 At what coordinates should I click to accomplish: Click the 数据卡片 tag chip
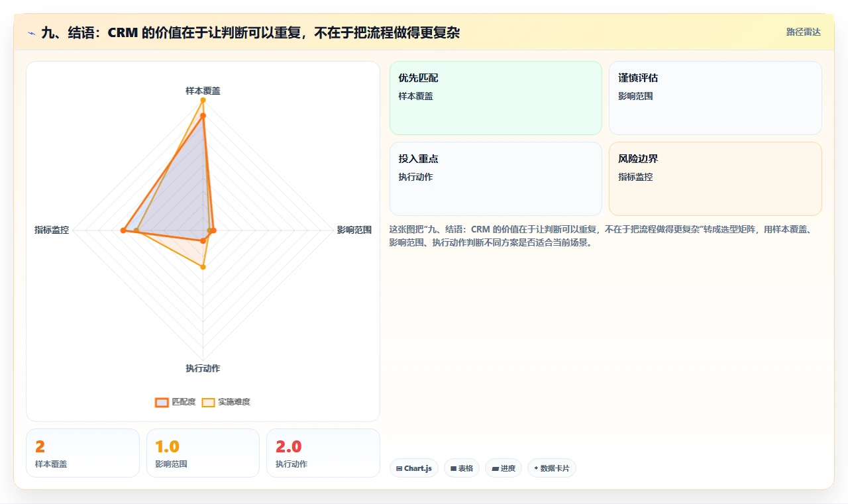point(552,468)
